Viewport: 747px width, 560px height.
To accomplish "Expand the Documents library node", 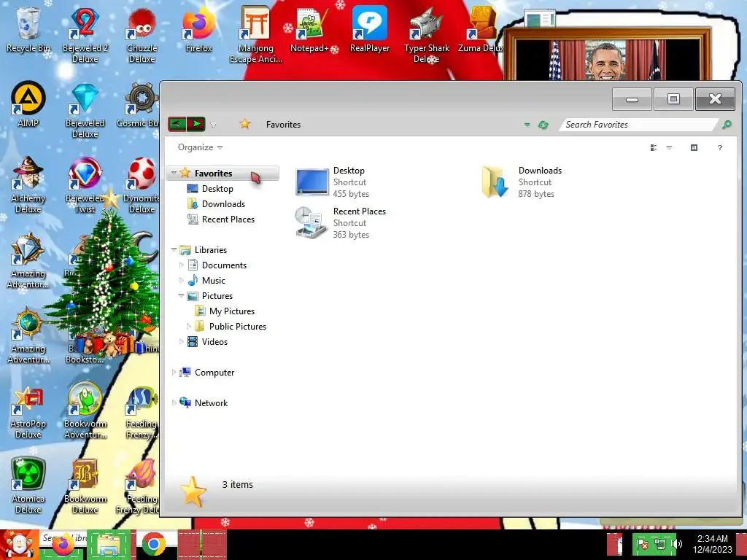I will 182,265.
